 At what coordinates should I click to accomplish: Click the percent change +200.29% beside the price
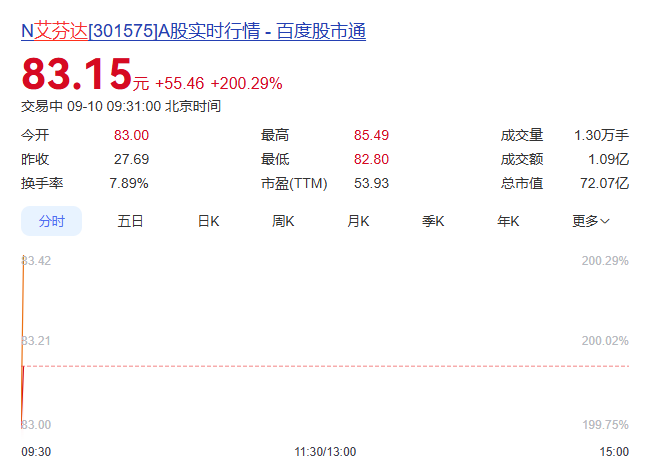tap(247, 83)
